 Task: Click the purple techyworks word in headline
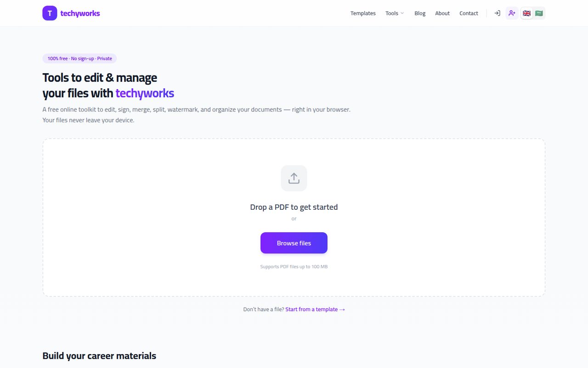[x=145, y=93]
